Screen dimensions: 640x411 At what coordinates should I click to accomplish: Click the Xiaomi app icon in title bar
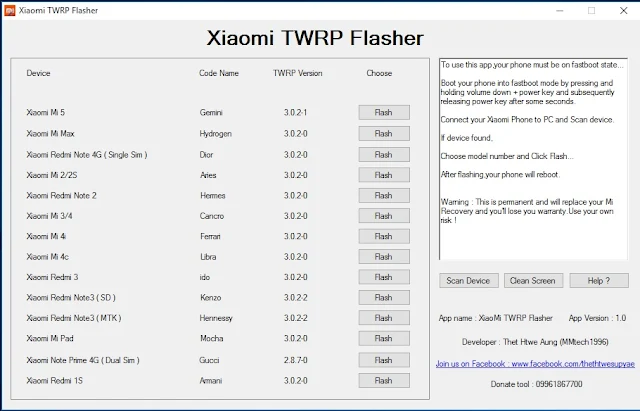point(9,11)
